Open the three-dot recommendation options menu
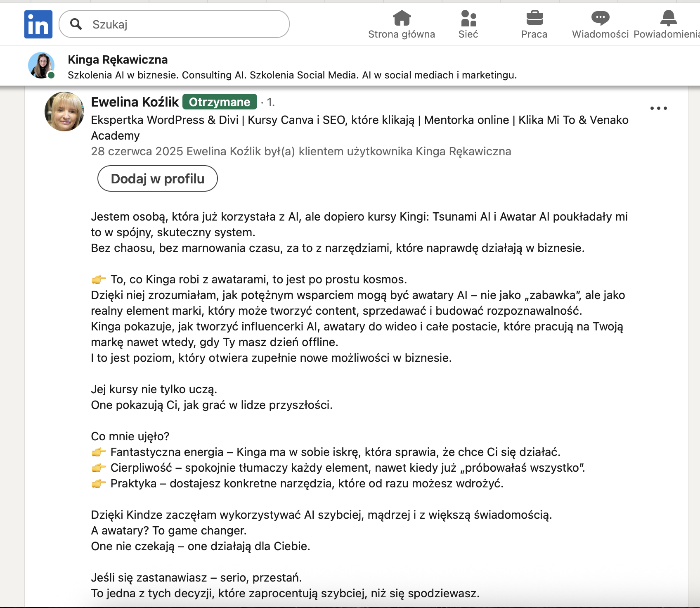Screen dimensions: 700x608 coord(658,108)
